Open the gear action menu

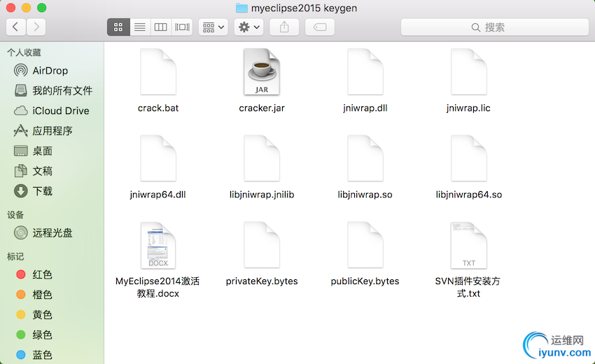[x=249, y=27]
